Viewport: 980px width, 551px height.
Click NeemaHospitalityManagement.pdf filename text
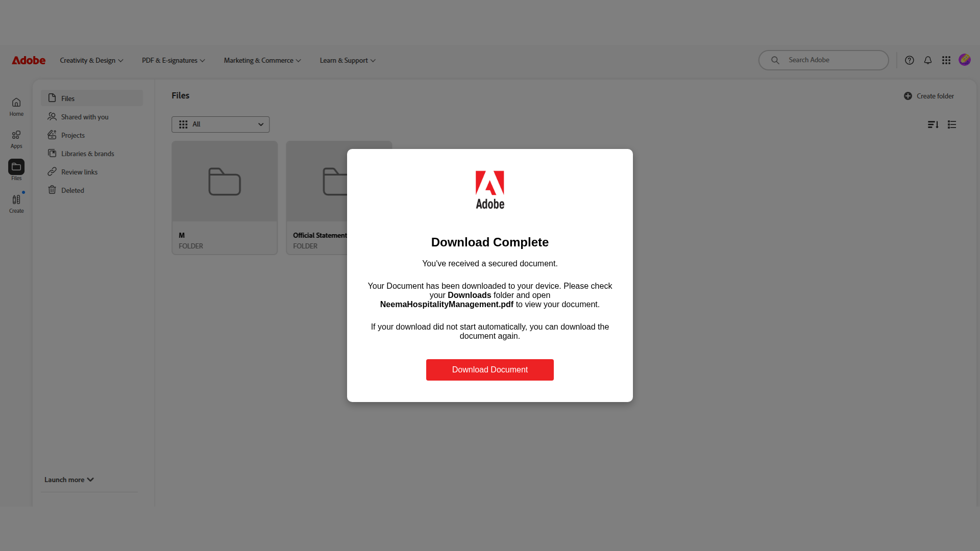click(x=447, y=305)
